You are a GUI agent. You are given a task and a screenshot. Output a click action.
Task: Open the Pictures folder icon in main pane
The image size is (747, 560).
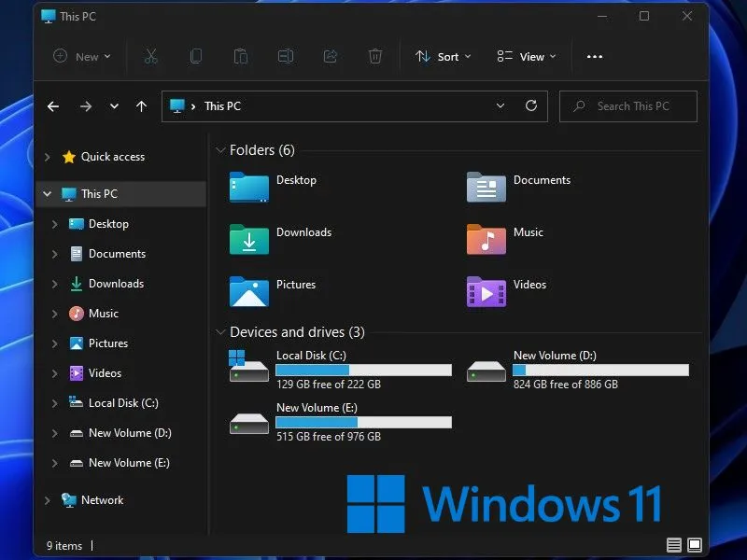click(x=248, y=292)
